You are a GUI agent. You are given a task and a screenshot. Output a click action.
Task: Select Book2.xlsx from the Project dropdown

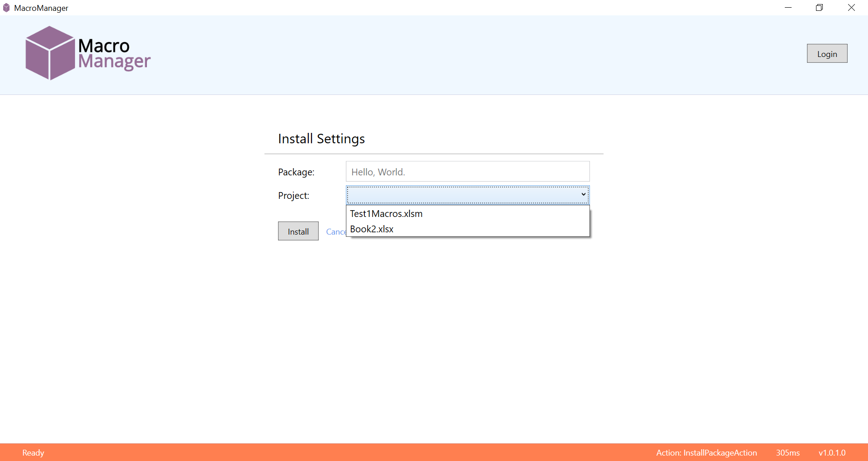(x=371, y=229)
